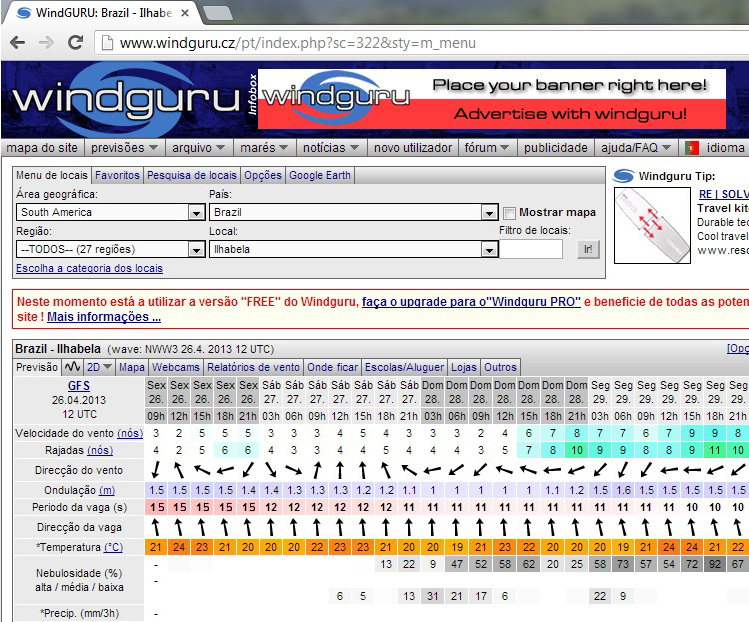Image resolution: width=749 pixels, height=622 pixels.
Task: Open the 'Mais informações ...' link
Action: (104, 317)
